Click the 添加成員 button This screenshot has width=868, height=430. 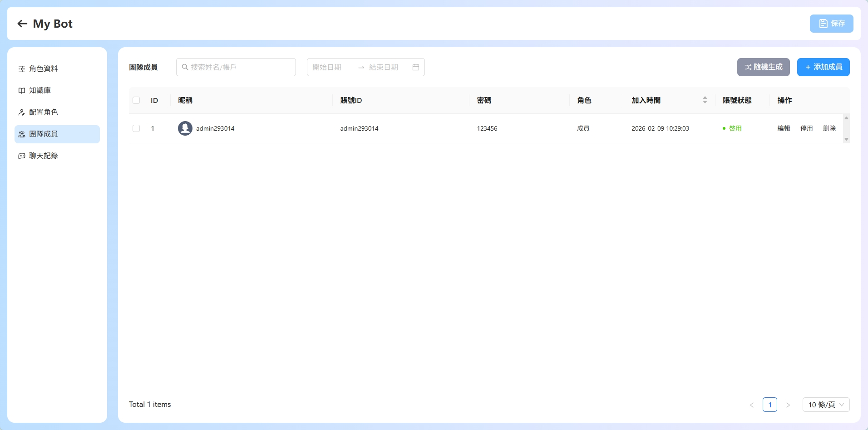pyautogui.click(x=823, y=67)
